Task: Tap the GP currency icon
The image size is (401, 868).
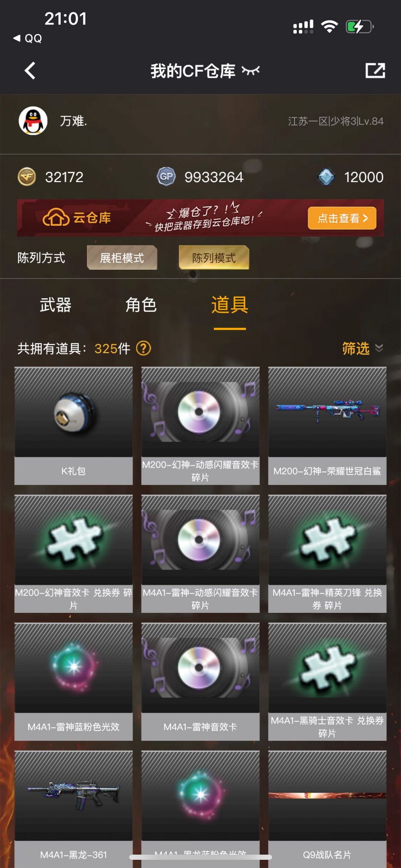Action: [x=166, y=177]
